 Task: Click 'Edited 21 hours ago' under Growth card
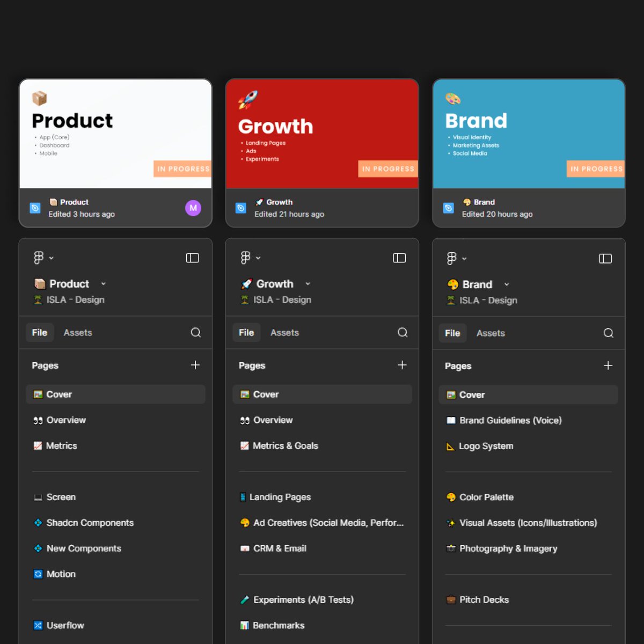coord(289,214)
